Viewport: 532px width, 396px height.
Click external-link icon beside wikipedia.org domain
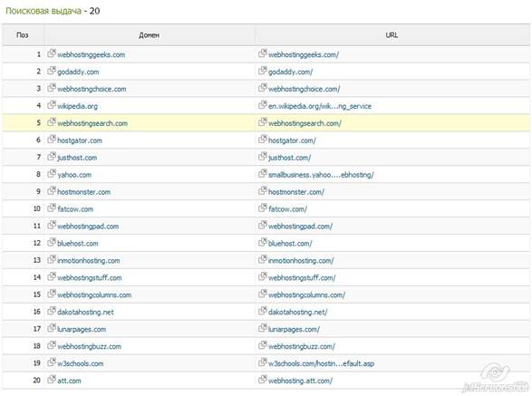coord(52,105)
